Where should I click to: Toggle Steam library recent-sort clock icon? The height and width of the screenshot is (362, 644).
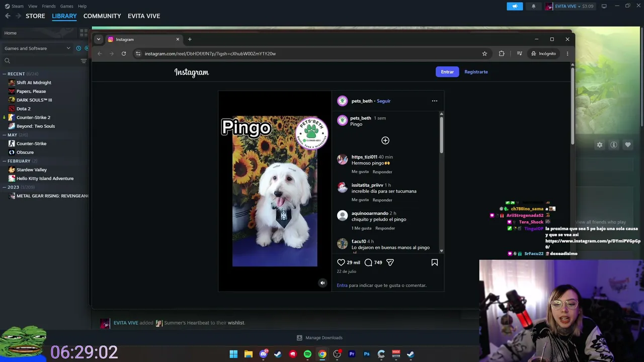[78, 48]
